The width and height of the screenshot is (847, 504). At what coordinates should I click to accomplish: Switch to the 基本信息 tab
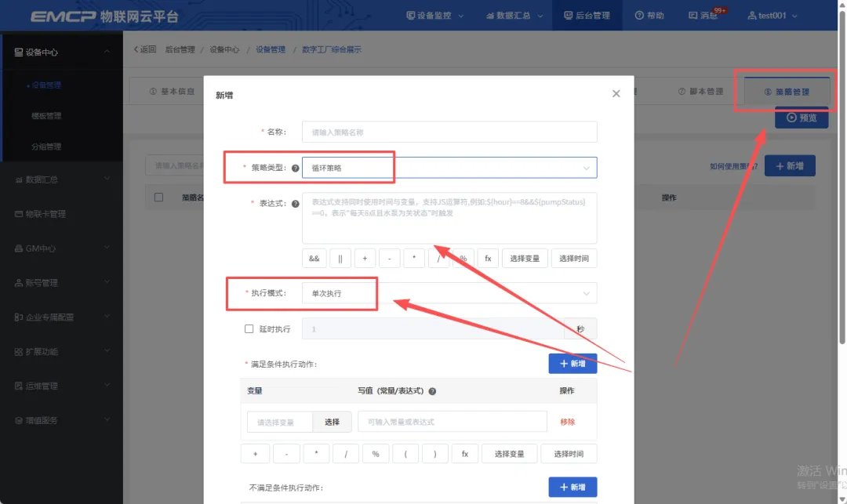coord(172,91)
